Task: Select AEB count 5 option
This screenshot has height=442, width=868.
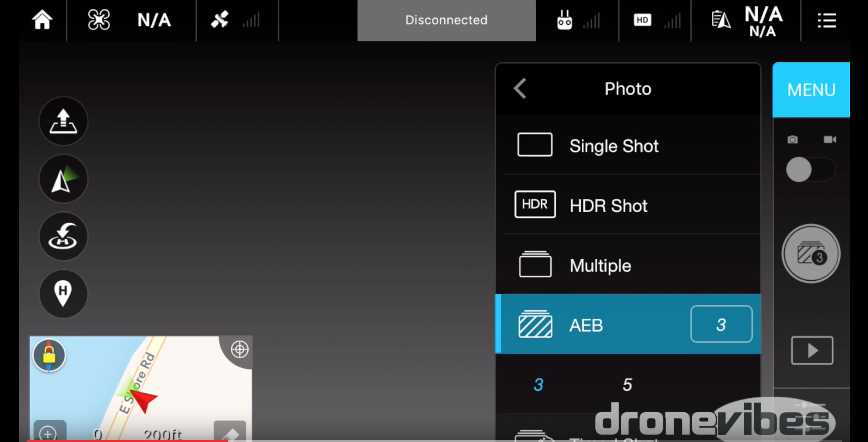Action: pos(627,384)
